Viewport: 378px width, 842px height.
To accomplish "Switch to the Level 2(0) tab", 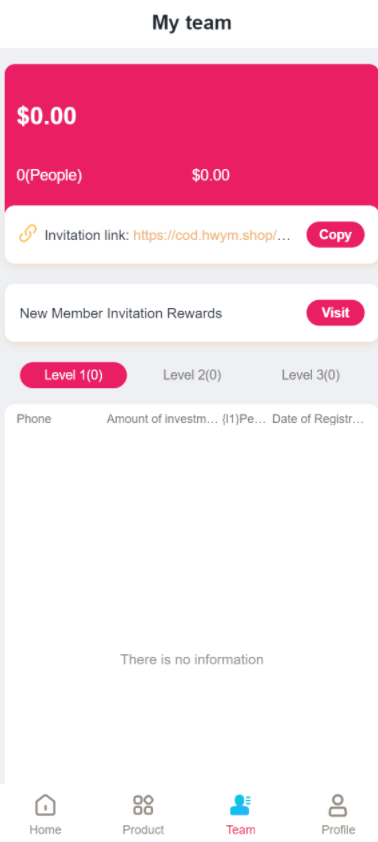I will [x=192, y=375].
